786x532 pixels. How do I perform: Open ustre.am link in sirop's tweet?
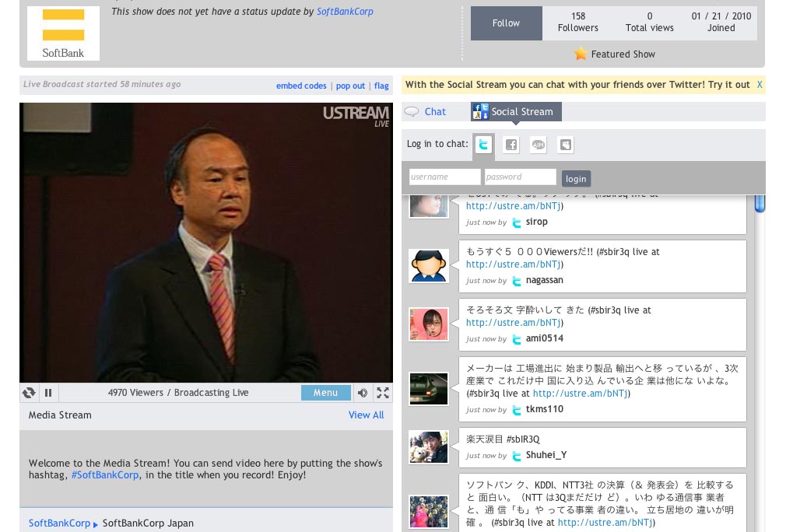pyautogui.click(x=514, y=206)
